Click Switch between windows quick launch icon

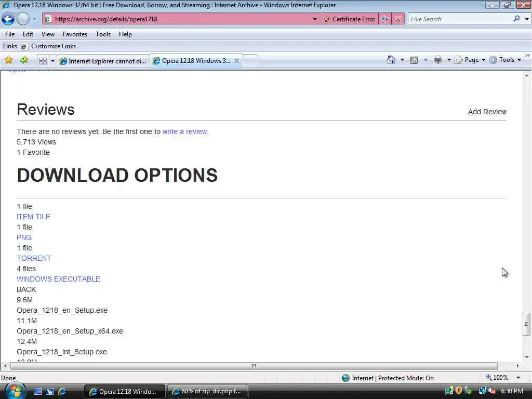[x=50, y=392]
